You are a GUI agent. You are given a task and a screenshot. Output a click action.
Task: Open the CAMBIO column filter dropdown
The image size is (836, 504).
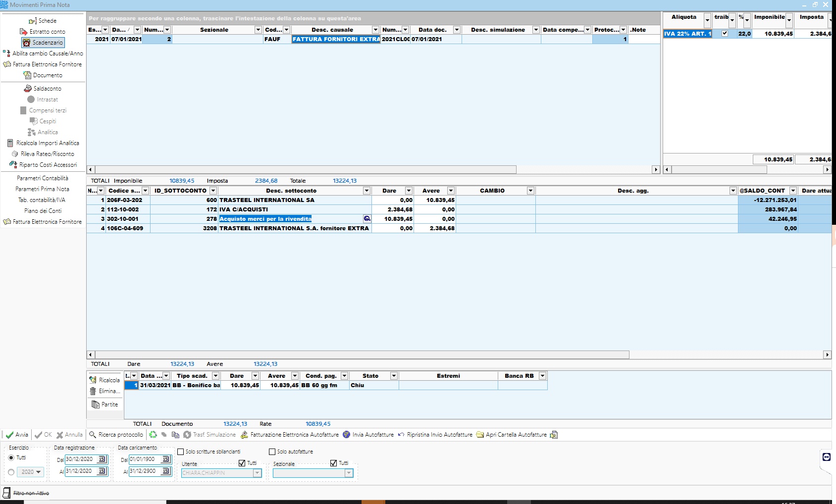click(x=530, y=191)
